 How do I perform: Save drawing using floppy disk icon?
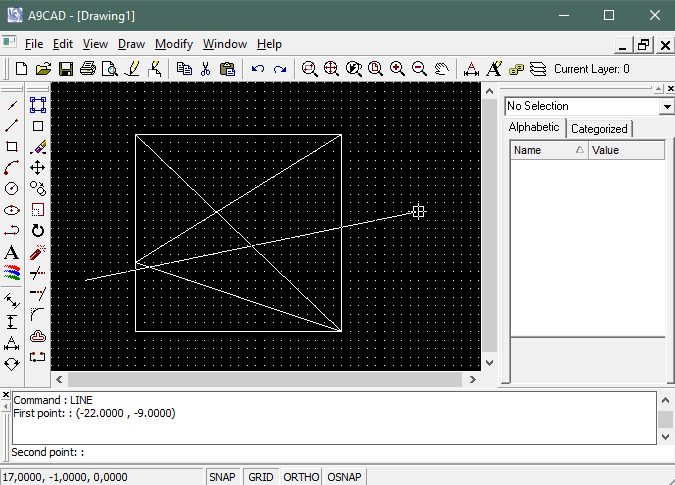[66, 69]
